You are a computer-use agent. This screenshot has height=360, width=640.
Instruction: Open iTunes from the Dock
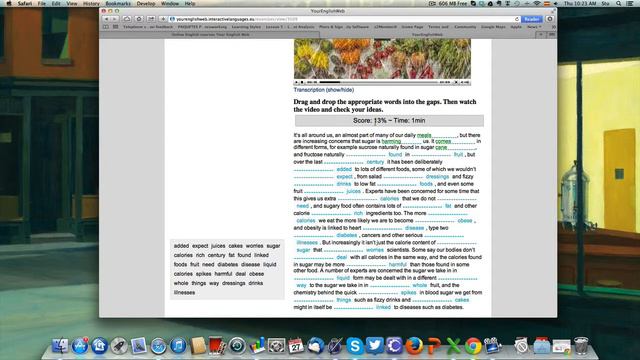[x=178, y=346]
